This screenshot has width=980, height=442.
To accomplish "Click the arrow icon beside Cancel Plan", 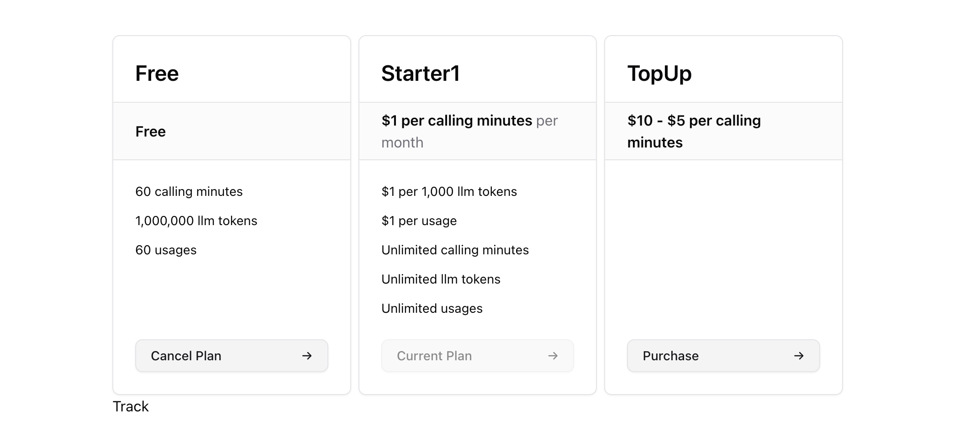I will [x=307, y=356].
